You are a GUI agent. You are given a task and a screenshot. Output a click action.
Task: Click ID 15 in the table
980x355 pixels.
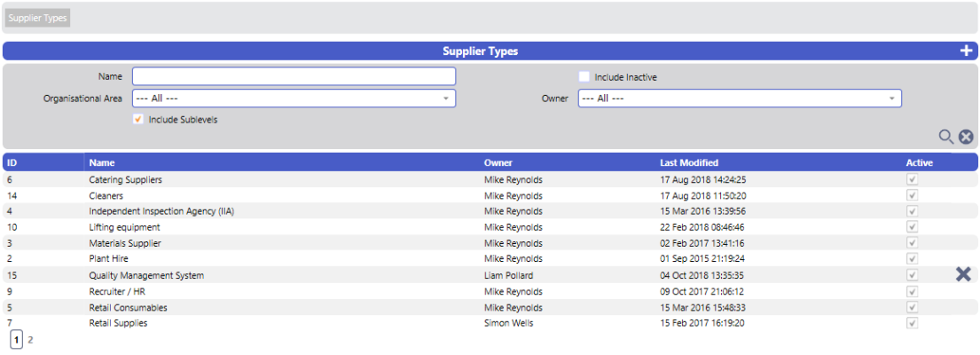click(x=12, y=275)
